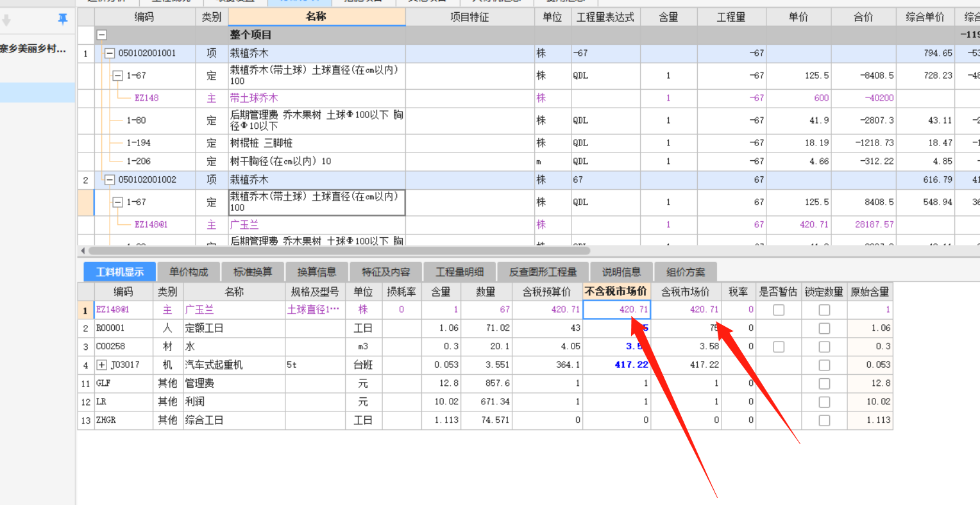Toggle 是否暂估 checkbox for 水 row
Screen dimensions: 980x505
pyautogui.click(x=779, y=347)
